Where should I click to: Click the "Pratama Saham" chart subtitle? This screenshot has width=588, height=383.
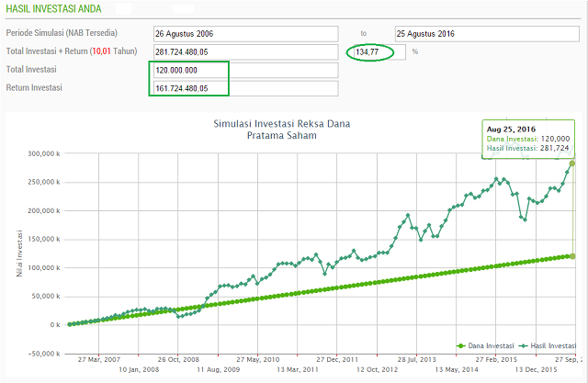click(x=281, y=135)
